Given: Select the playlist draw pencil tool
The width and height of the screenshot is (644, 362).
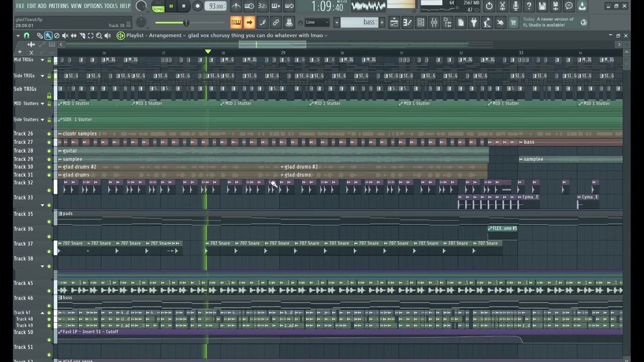Looking at the screenshot, I should (x=40, y=36).
